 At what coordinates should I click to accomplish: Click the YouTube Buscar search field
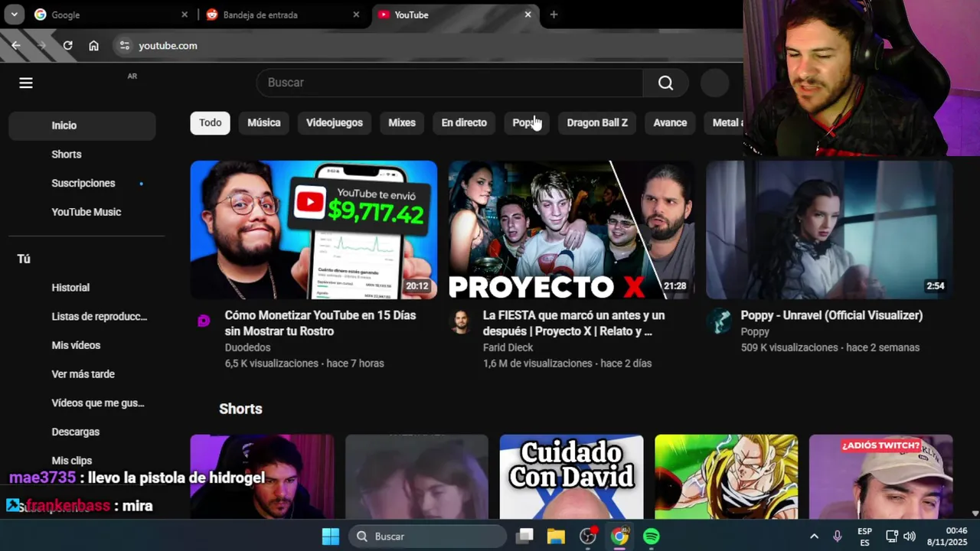click(449, 83)
